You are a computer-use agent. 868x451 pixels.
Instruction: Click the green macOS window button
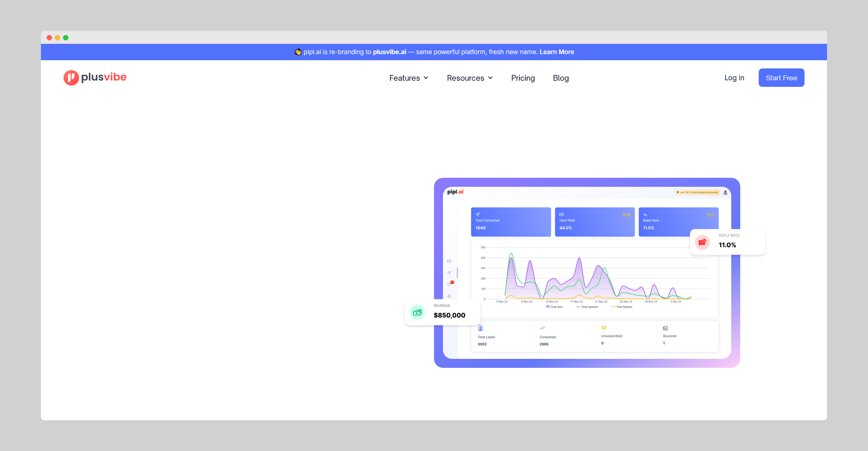click(x=66, y=38)
